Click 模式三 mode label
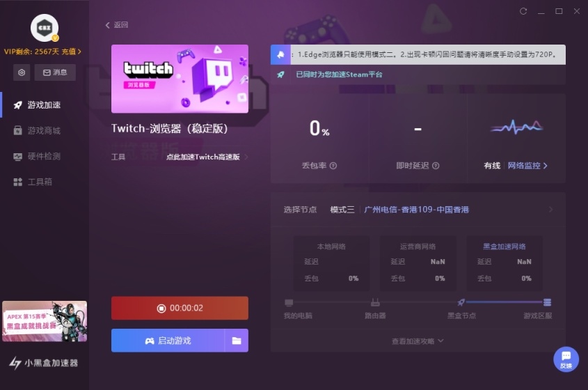 click(x=342, y=210)
